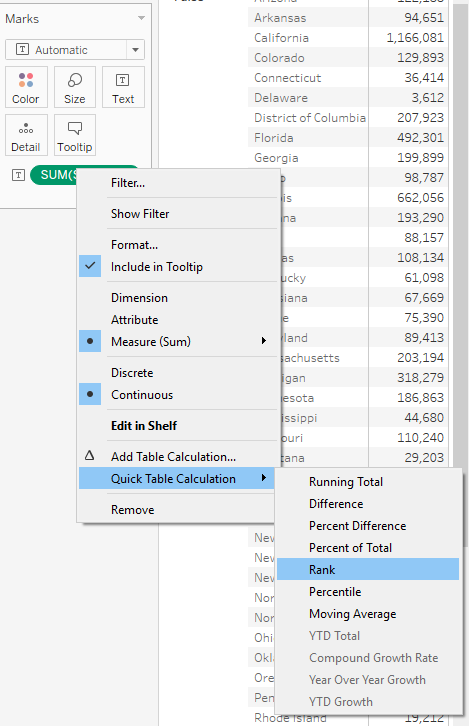The image size is (472, 726).
Task: Click the value 29,203
Action: click(424, 458)
